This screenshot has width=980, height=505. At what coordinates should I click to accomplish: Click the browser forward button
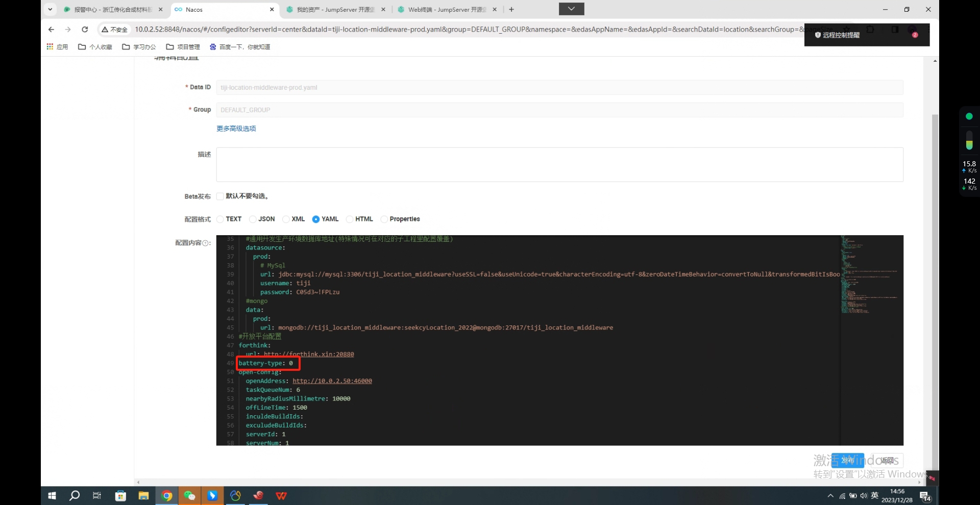[68, 30]
